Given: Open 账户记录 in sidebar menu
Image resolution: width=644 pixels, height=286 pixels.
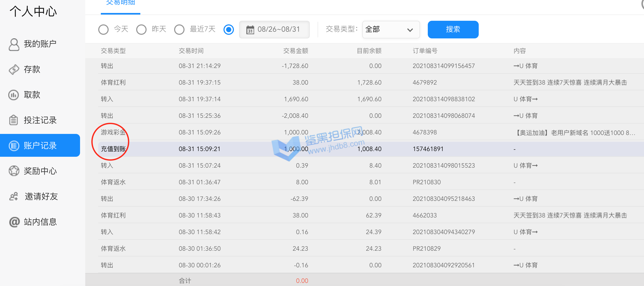Looking at the screenshot, I should click(x=40, y=146).
